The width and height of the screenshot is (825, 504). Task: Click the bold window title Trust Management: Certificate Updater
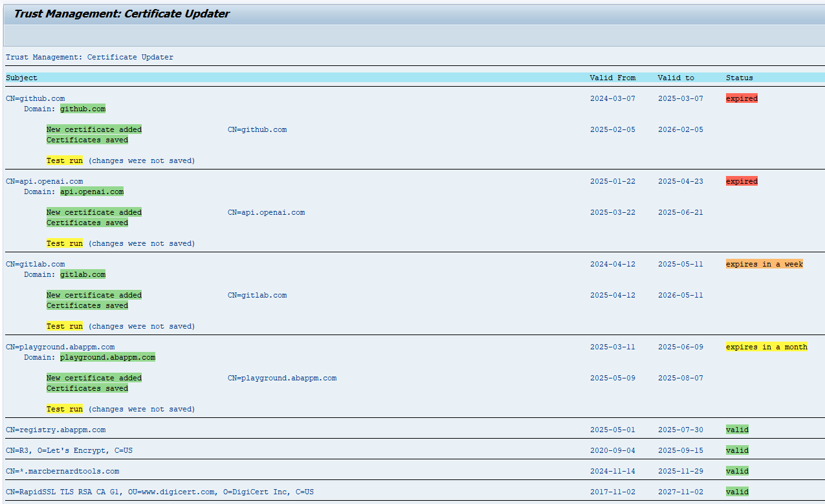click(x=122, y=14)
